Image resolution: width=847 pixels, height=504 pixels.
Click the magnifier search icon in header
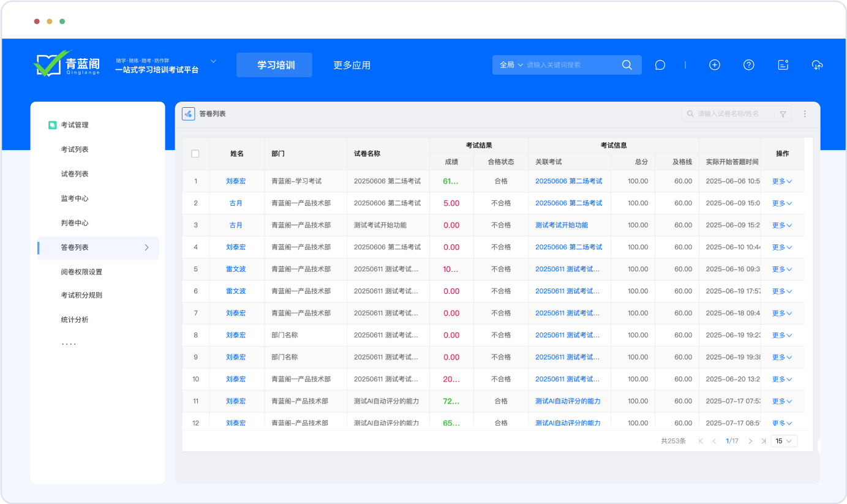(627, 65)
